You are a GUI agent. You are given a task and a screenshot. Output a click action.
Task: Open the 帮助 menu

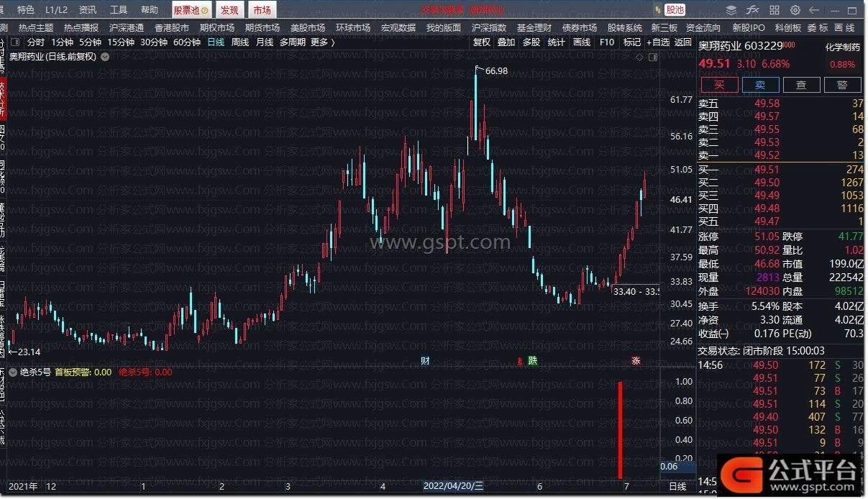(150, 10)
